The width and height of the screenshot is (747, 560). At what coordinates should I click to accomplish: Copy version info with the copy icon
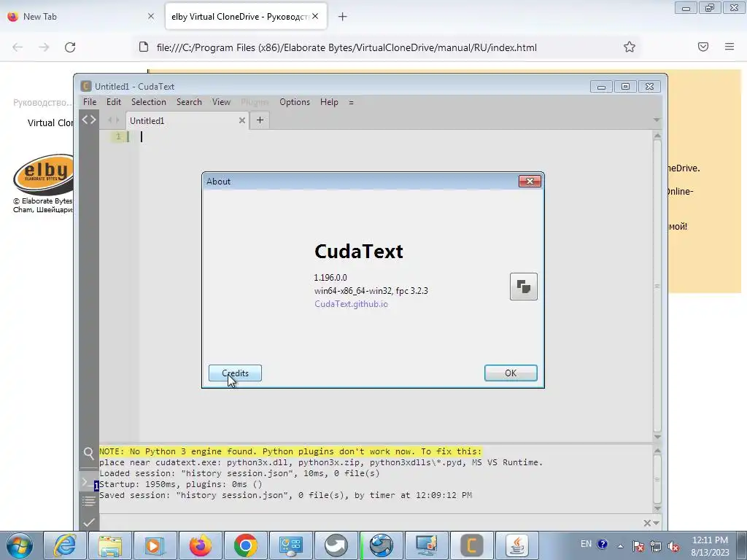[524, 286]
